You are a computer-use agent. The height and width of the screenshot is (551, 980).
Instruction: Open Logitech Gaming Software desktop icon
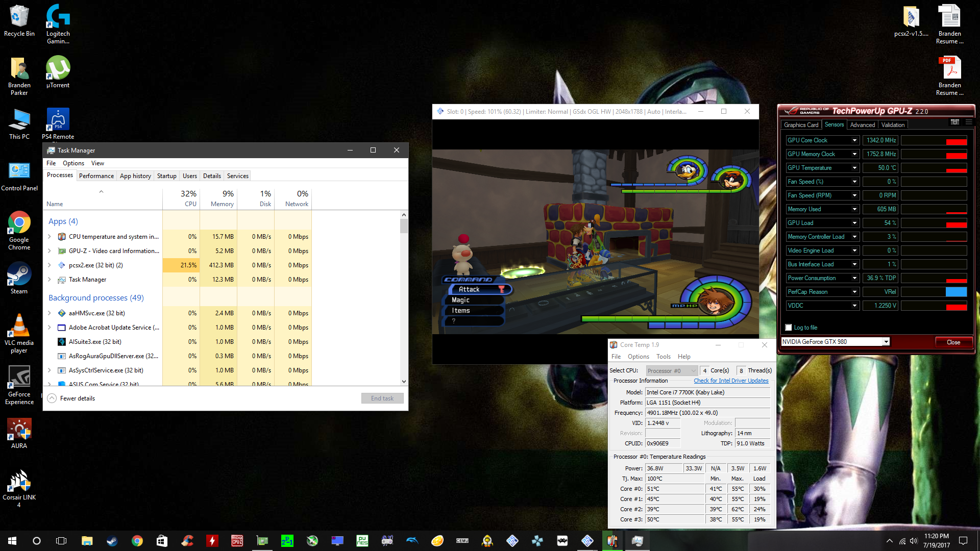pyautogui.click(x=58, y=23)
